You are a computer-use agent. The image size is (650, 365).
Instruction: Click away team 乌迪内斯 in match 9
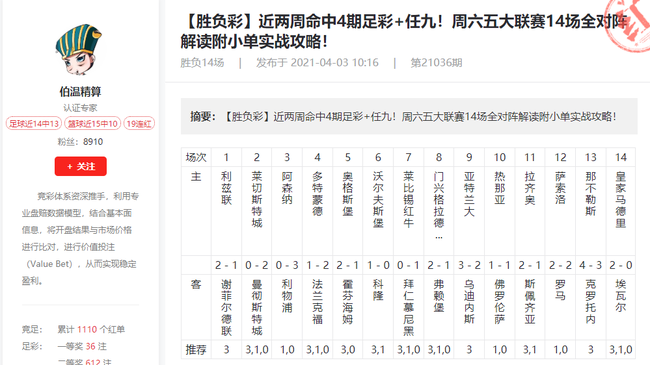[469, 302]
